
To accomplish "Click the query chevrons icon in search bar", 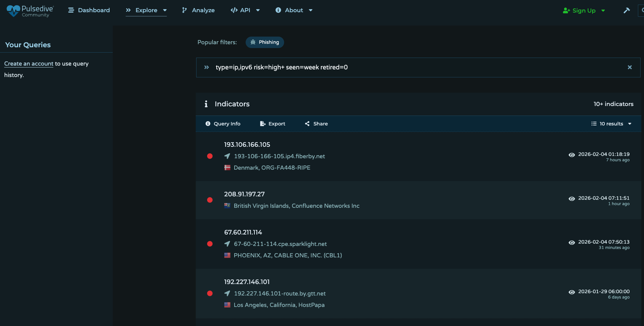I will pos(206,67).
